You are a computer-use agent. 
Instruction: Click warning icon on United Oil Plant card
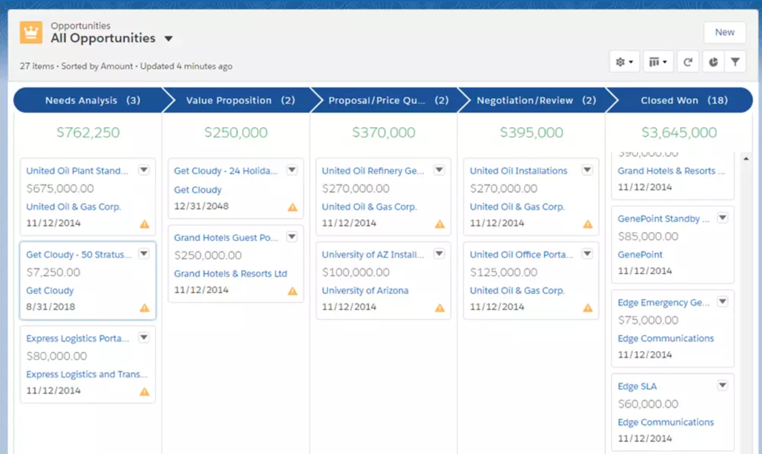coord(145,224)
